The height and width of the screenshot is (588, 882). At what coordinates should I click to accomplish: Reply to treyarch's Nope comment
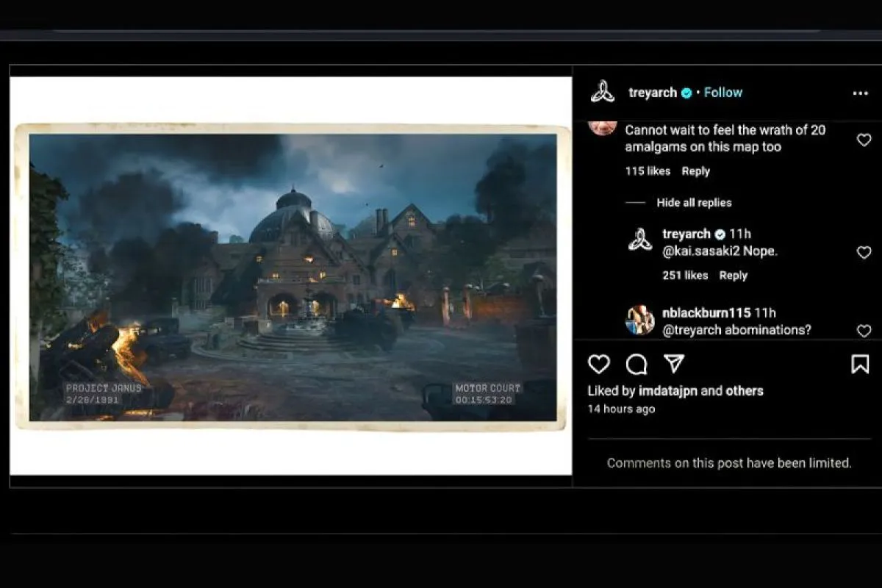pos(733,276)
